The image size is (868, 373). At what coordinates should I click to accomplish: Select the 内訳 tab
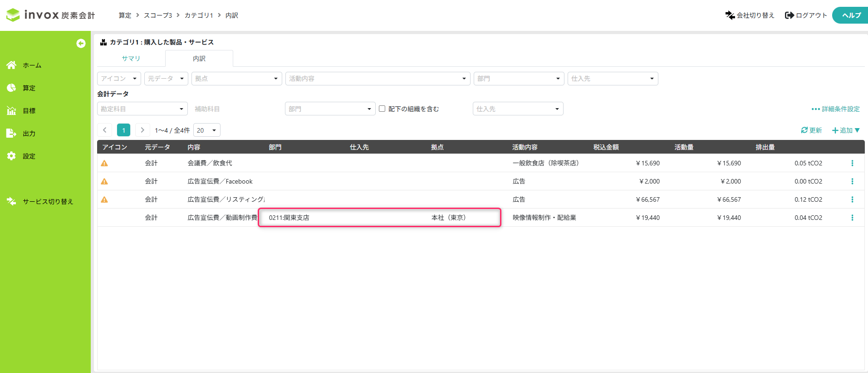(199, 59)
